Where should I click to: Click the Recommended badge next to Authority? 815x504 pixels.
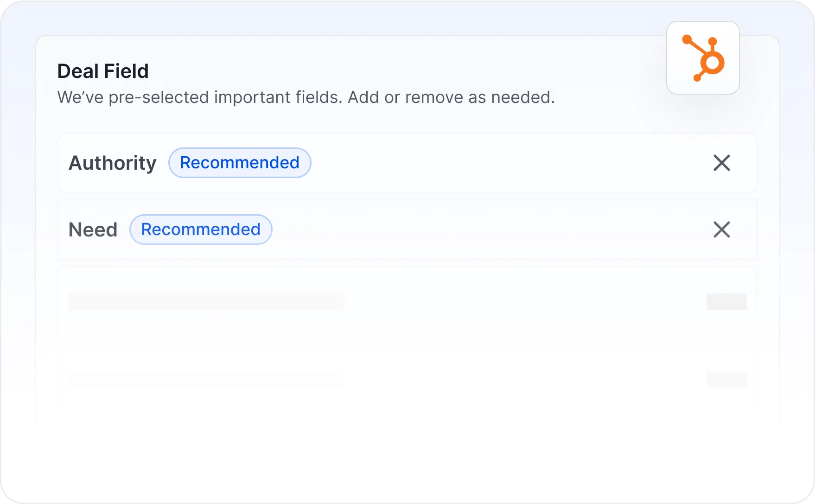[240, 163]
